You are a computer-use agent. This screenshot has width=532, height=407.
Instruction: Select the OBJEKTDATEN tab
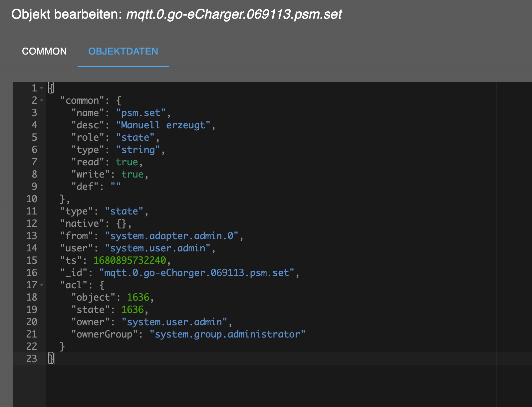tap(123, 51)
